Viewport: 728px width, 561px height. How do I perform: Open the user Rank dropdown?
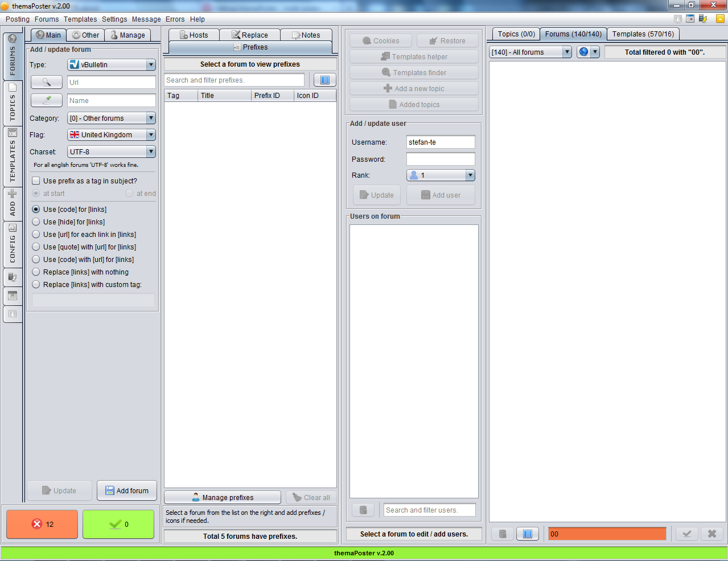pos(441,175)
